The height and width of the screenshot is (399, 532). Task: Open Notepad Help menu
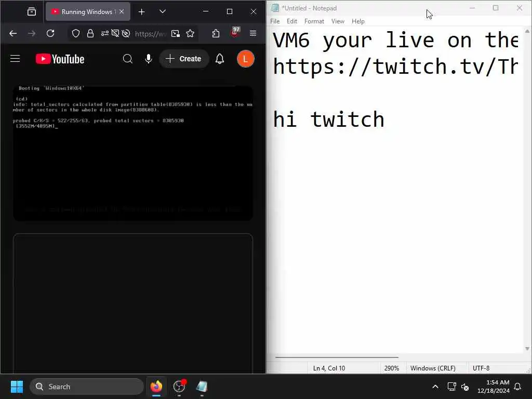coord(358,21)
